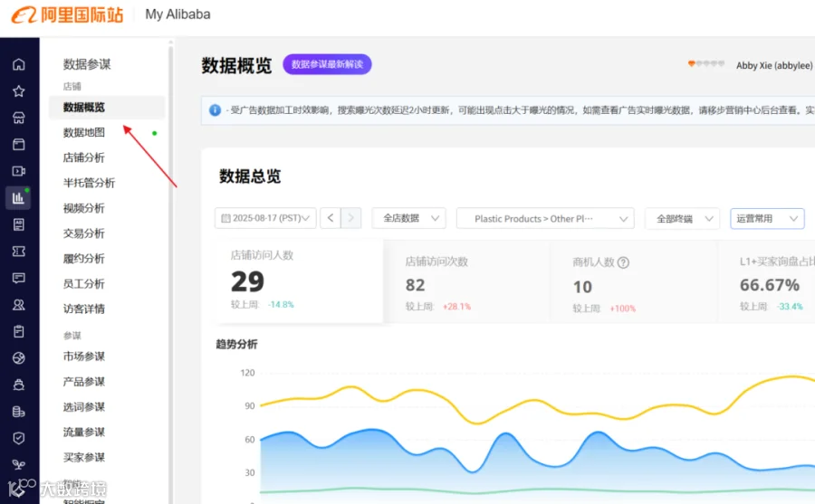
Task: Open the sprout growth icon
Action: 19,464
